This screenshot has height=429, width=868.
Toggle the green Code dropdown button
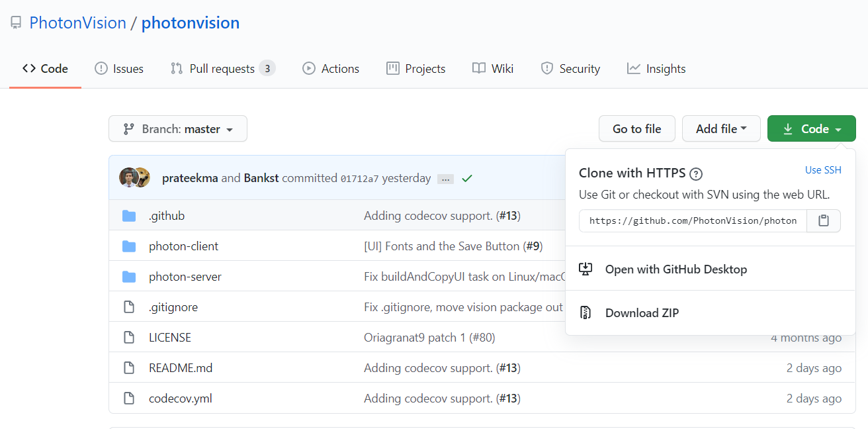click(811, 128)
